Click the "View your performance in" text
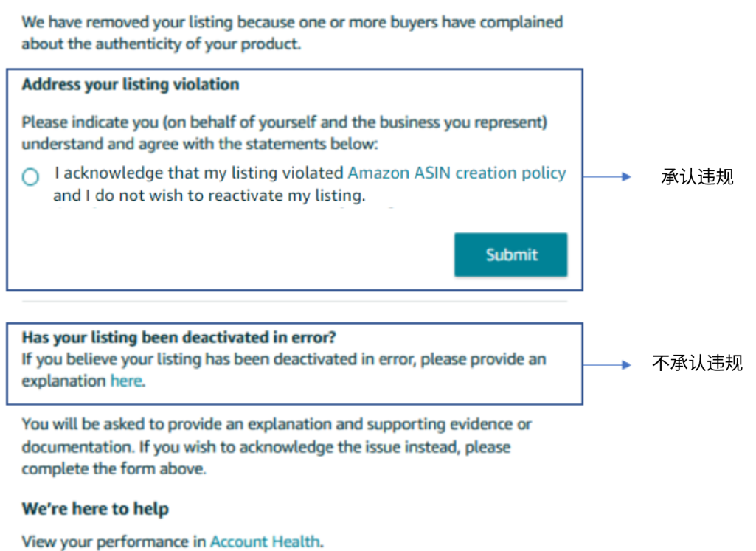The height and width of the screenshot is (551, 756). point(114,541)
